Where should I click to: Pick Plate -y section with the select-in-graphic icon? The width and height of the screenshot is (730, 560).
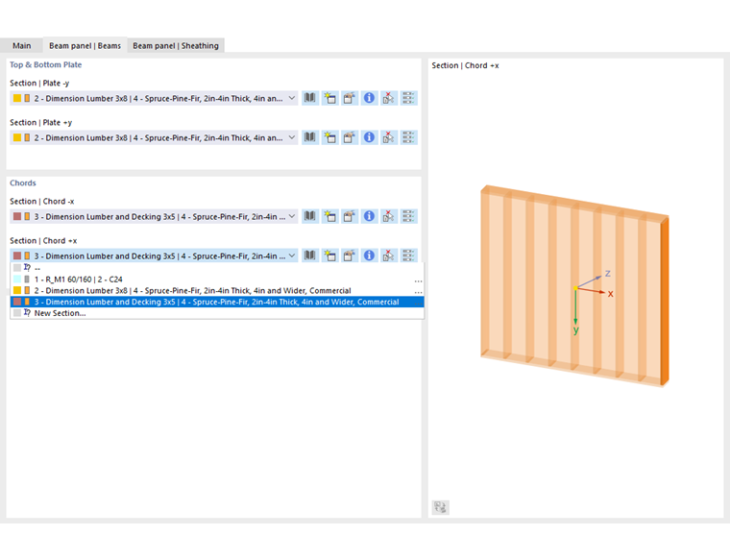(388, 98)
